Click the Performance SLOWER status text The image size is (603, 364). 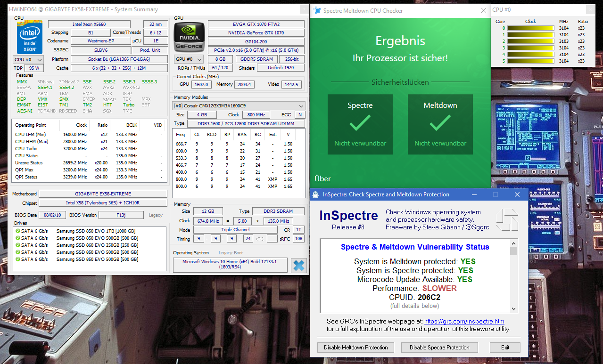coord(415,288)
